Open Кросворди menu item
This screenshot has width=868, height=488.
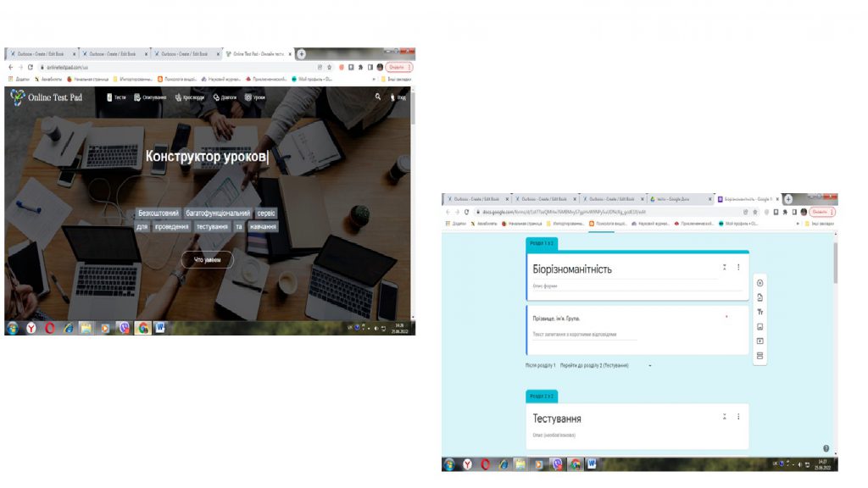(x=189, y=97)
